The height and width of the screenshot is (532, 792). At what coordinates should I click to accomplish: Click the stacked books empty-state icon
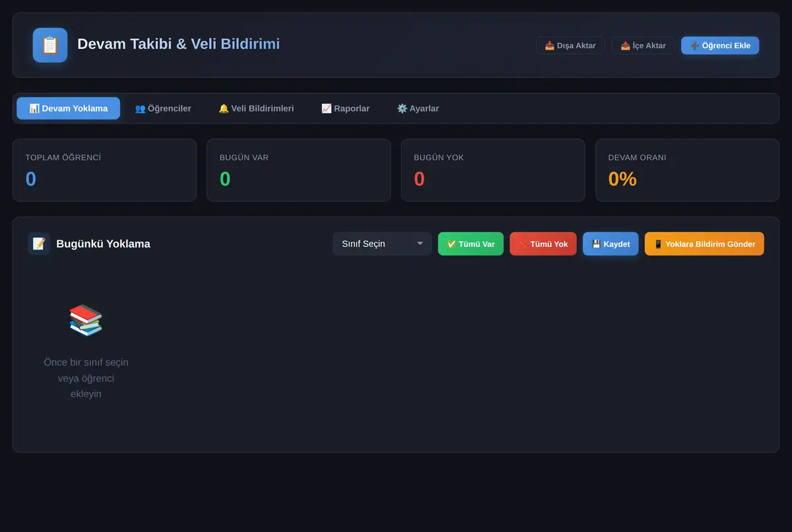pyautogui.click(x=86, y=320)
